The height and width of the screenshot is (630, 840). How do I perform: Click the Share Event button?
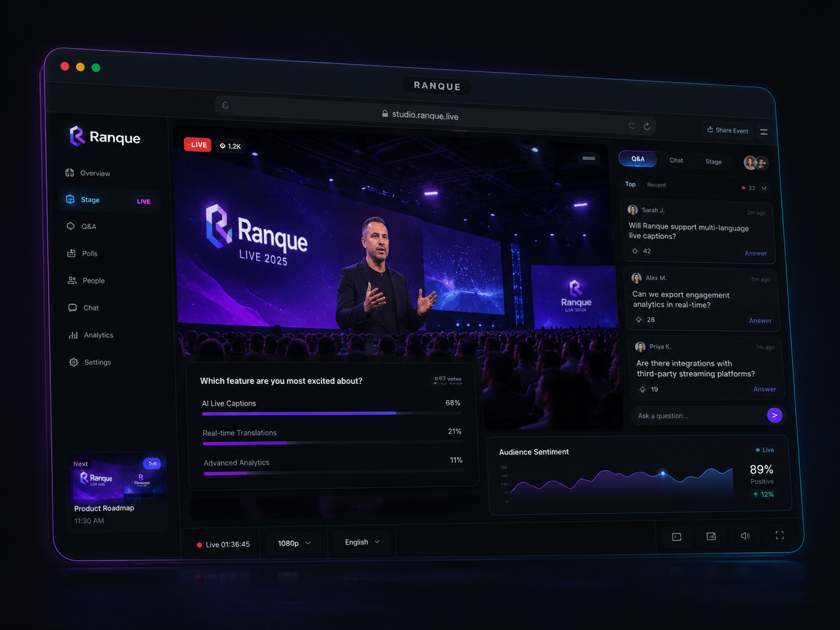(728, 130)
